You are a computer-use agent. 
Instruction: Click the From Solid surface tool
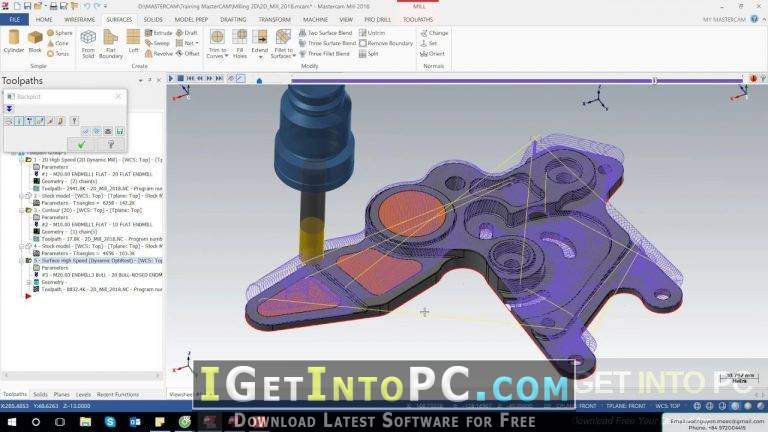88,43
